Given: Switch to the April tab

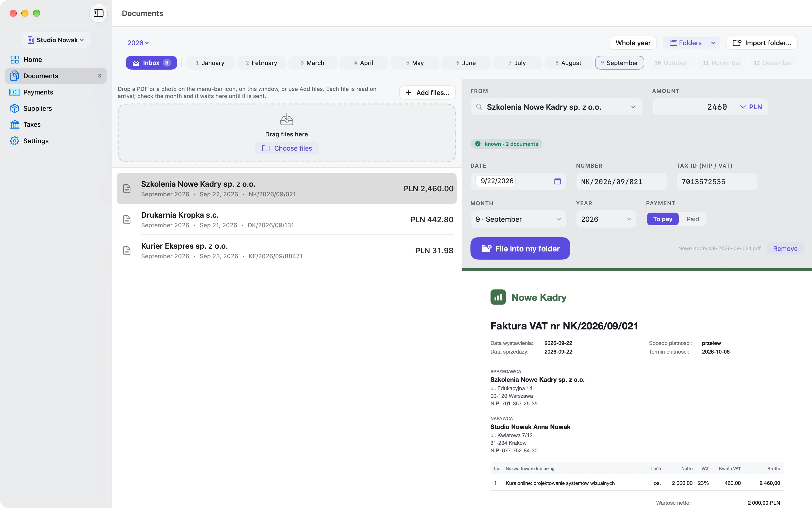Looking at the screenshot, I should pos(363,63).
